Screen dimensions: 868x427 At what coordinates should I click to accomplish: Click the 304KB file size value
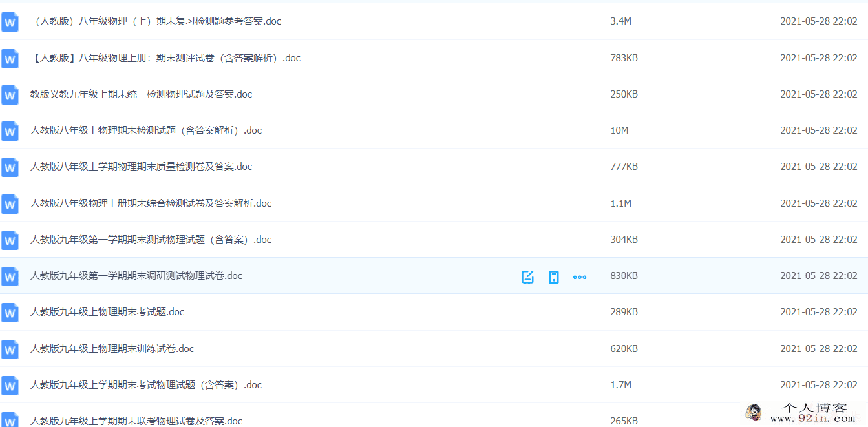click(x=624, y=239)
